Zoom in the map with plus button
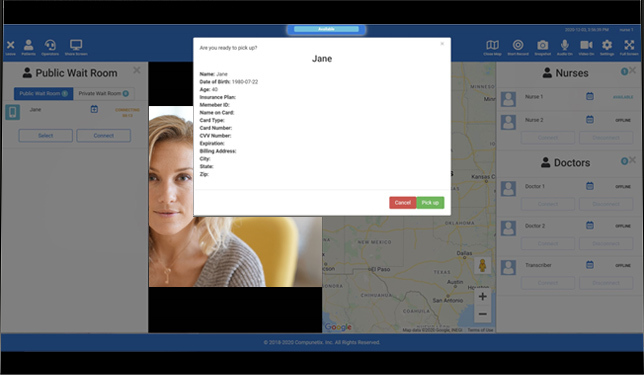Screen dimensions: 644x375 click(x=483, y=296)
